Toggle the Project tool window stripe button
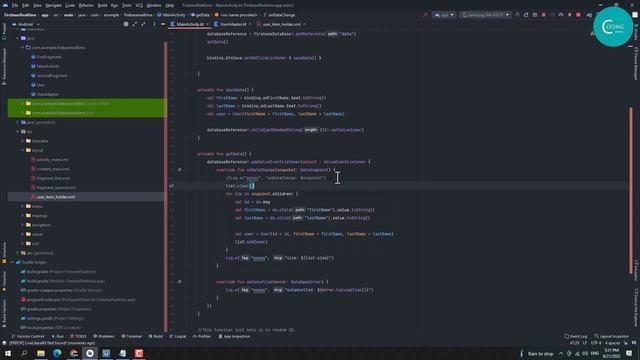 point(4,32)
